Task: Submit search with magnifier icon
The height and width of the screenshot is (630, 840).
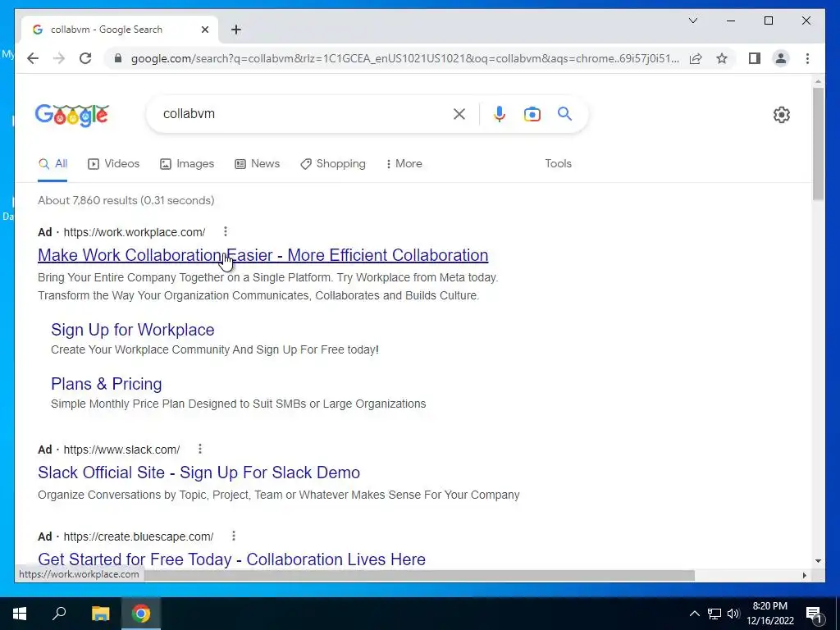Action: coord(564,113)
